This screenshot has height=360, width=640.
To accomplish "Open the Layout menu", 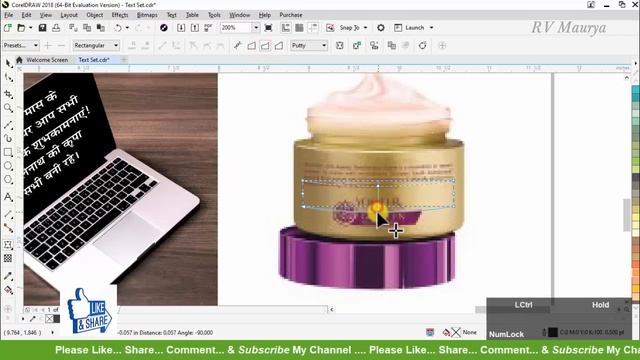I will (x=69, y=15).
